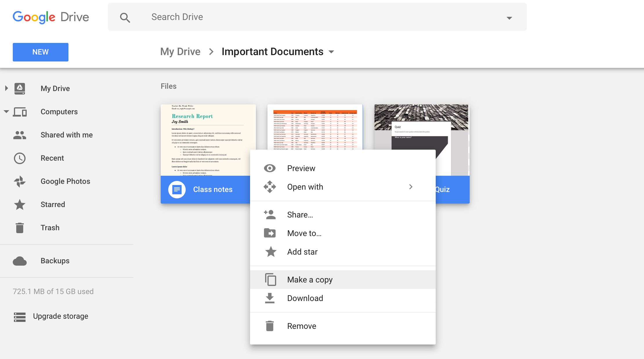Click the NEW button to create file
The image size is (644, 359).
(40, 52)
